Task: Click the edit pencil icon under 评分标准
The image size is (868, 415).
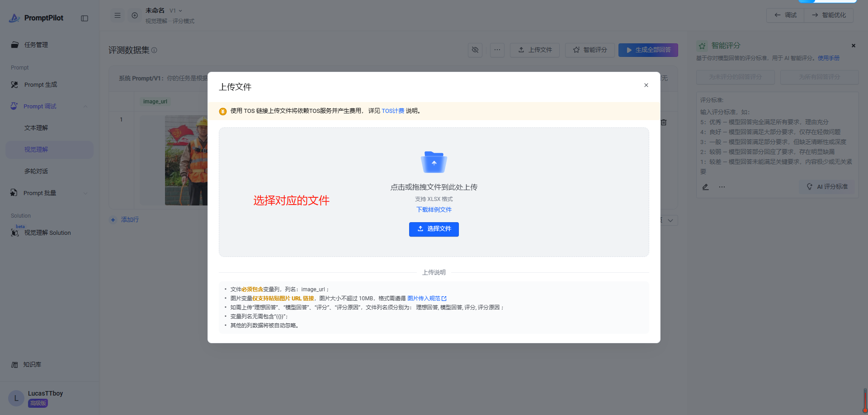Action: point(706,187)
